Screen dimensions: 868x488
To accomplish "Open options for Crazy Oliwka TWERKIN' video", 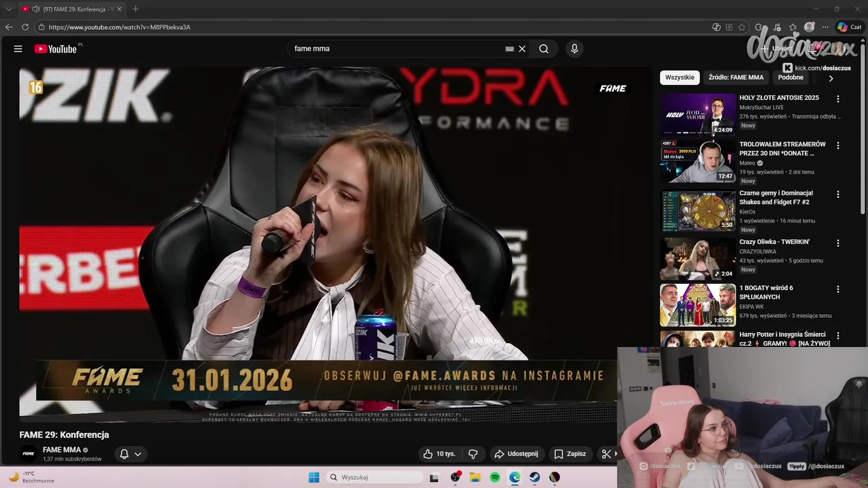I will coord(837,243).
